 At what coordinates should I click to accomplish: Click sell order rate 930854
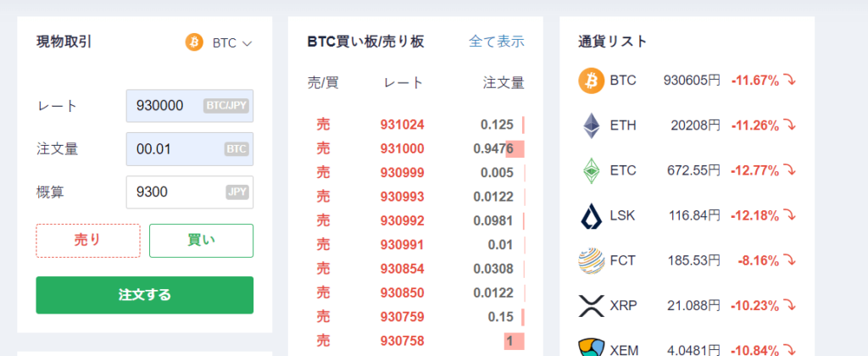point(403,269)
